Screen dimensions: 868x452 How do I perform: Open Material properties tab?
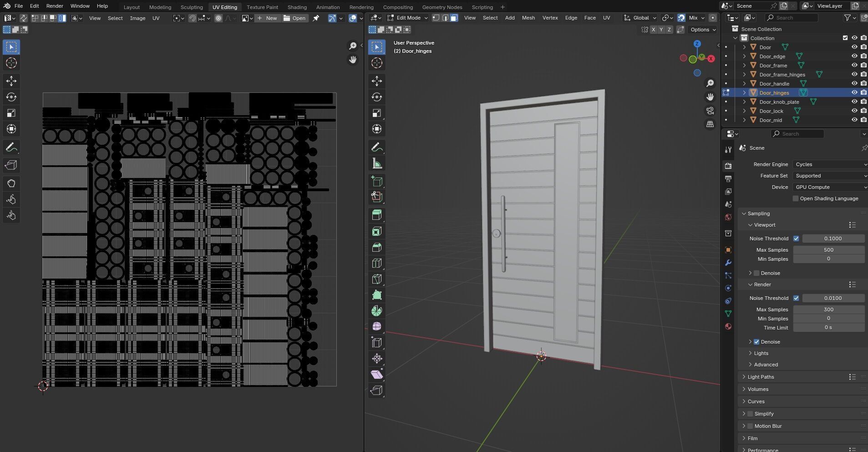click(x=728, y=326)
